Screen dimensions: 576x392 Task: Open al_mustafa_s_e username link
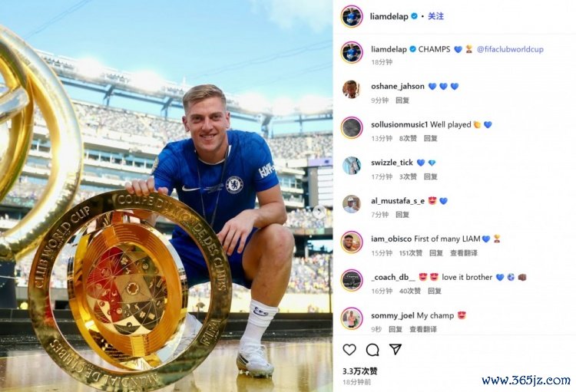398,201
